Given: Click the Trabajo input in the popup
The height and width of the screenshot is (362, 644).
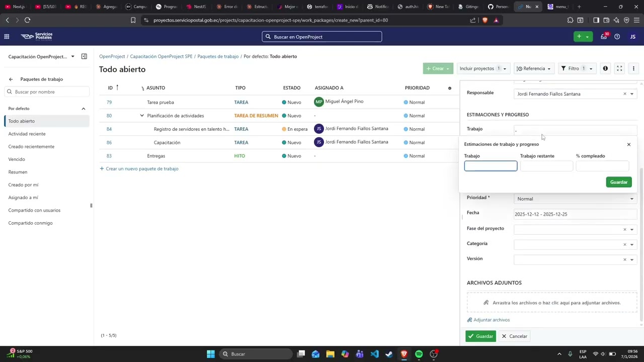Looking at the screenshot, I should (491, 166).
